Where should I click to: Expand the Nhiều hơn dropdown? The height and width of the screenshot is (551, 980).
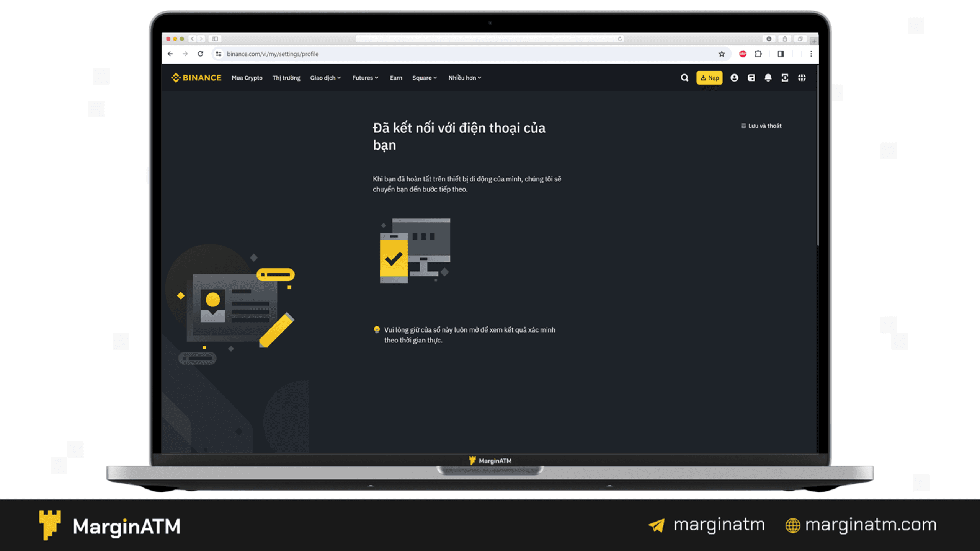[x=465, y=78]
